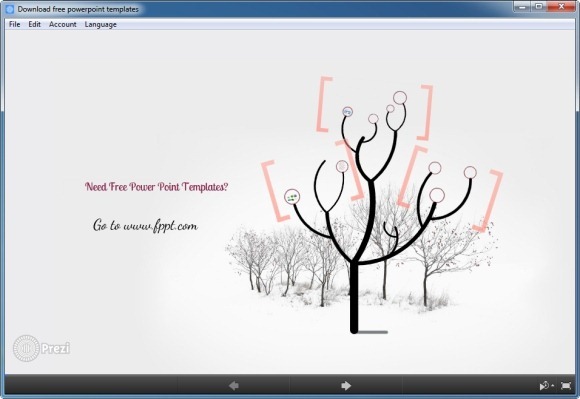The width and height of the screenshot is (580, 399).
Task: Select the circle with green content on left branch
Action: click(x=292, y=197)
